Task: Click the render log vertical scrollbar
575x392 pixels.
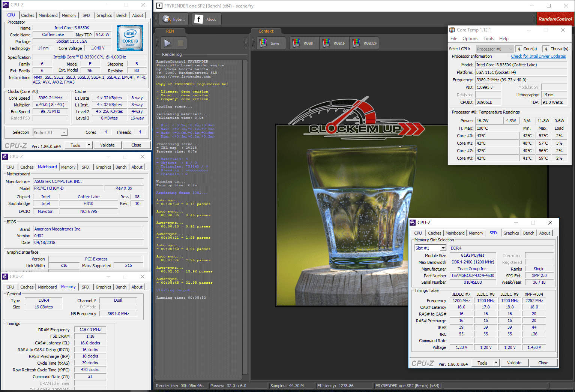Action: pos(245,217)
